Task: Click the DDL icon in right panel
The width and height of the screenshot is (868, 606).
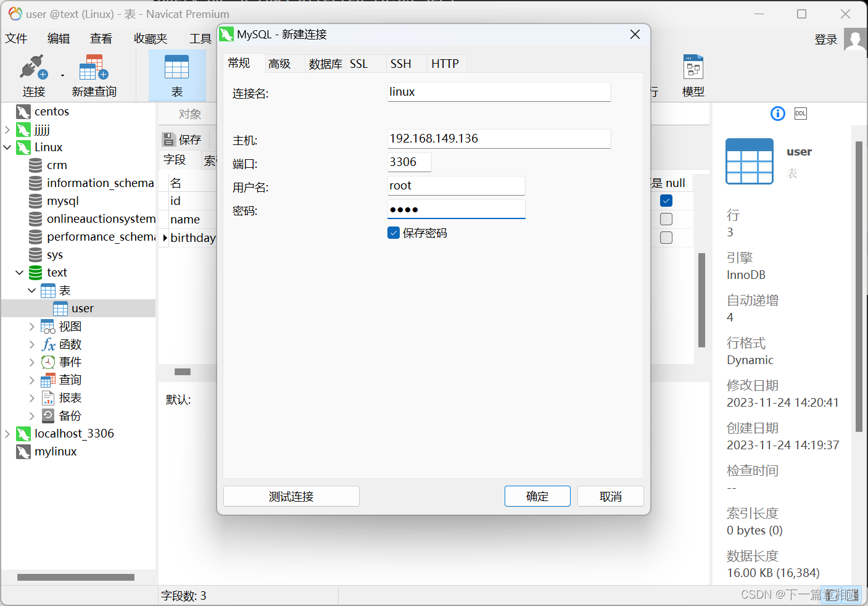Action: click(801, 114)
